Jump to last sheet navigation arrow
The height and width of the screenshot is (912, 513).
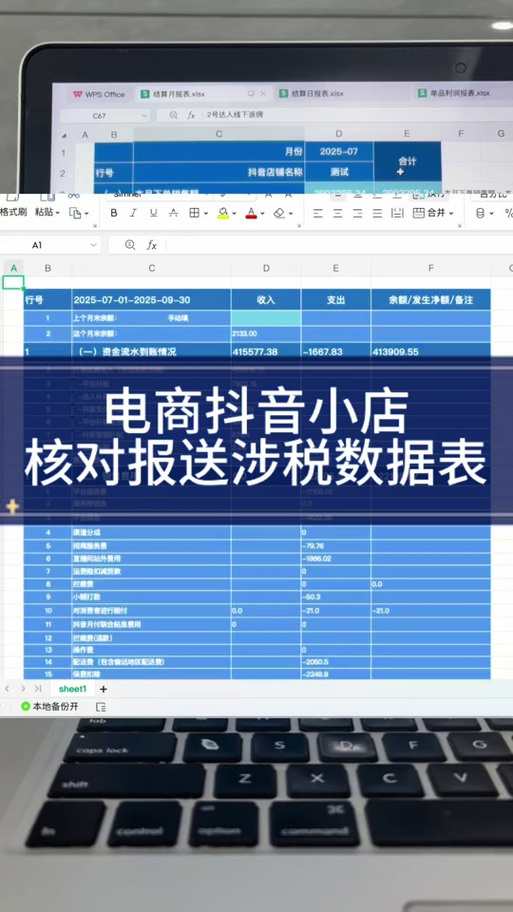[38, 689]
